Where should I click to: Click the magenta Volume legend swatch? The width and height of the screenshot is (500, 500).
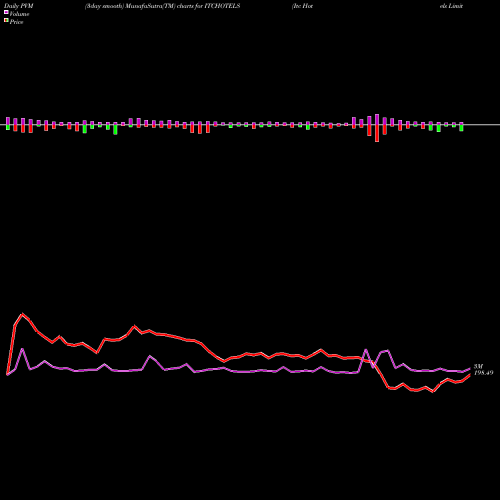pyautogui.click(x=6, y=12)
